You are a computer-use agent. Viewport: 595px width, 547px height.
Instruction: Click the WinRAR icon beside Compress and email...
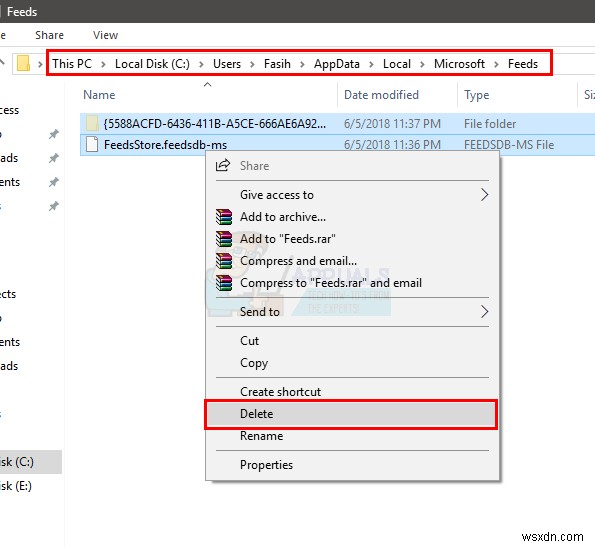coord(224,261)
